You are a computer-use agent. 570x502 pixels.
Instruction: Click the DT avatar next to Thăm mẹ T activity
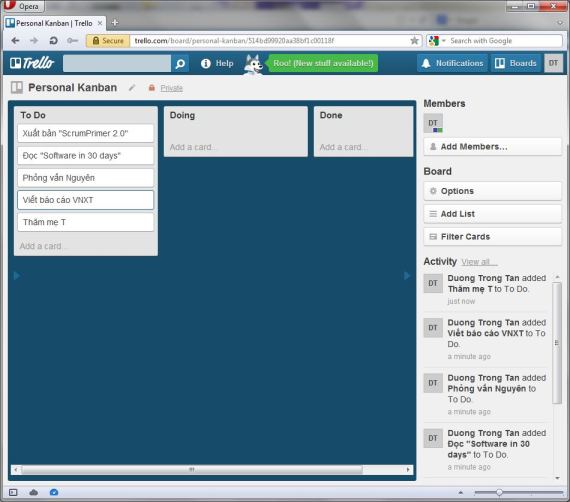tap(433, 283)
